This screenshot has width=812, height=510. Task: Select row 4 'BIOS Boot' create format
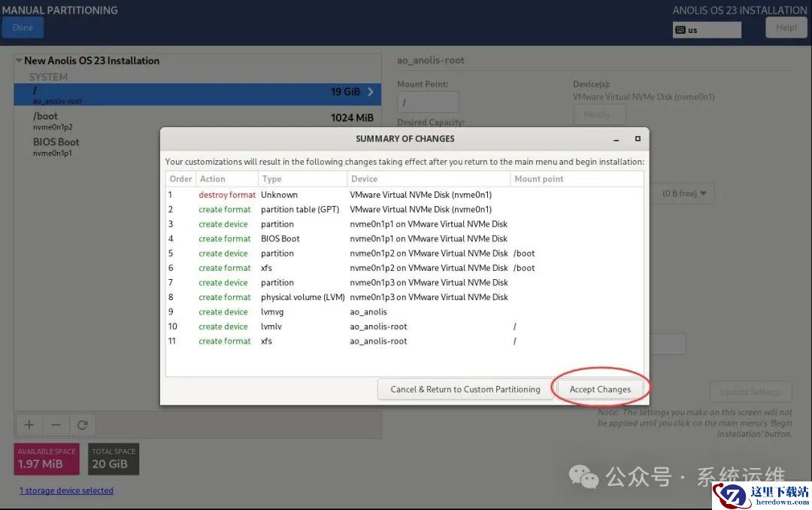(404, 238)
